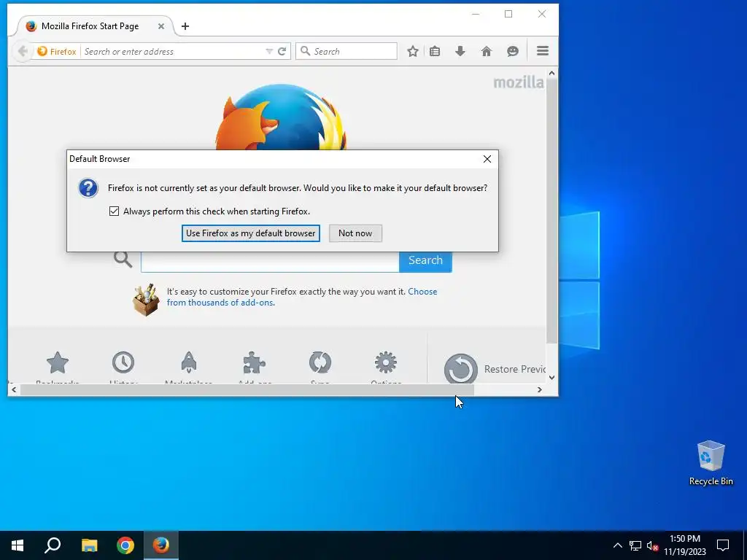Click Use Firefox as my default browser
The width and height of the screenshot is (747, 560).
click(251, 233)
